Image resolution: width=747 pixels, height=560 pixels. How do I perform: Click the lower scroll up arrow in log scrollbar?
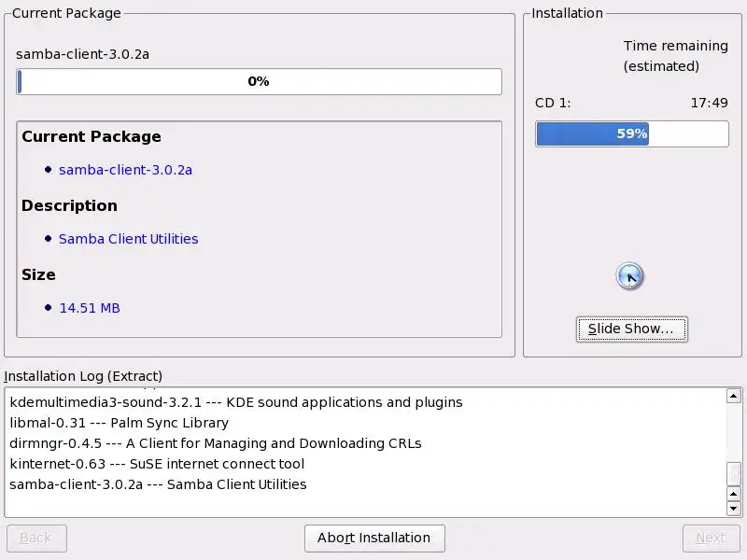[x=733, y=494]
